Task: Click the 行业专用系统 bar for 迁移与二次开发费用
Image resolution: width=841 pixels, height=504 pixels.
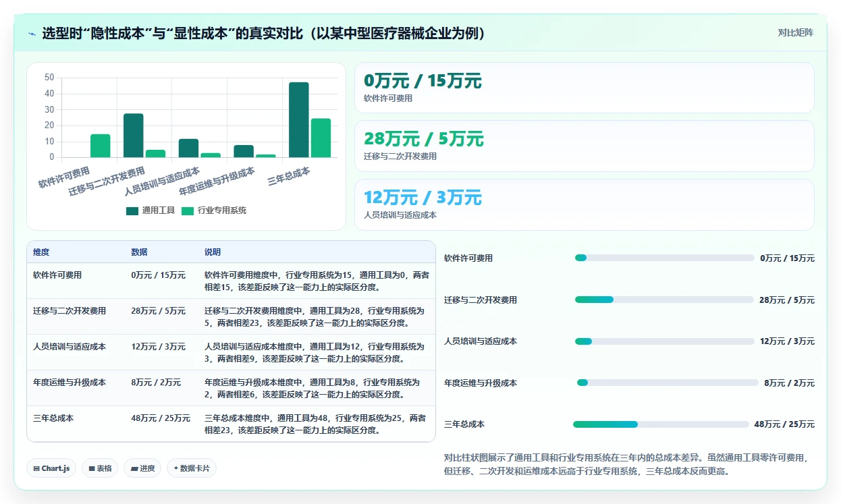Action: pos(155,154)
